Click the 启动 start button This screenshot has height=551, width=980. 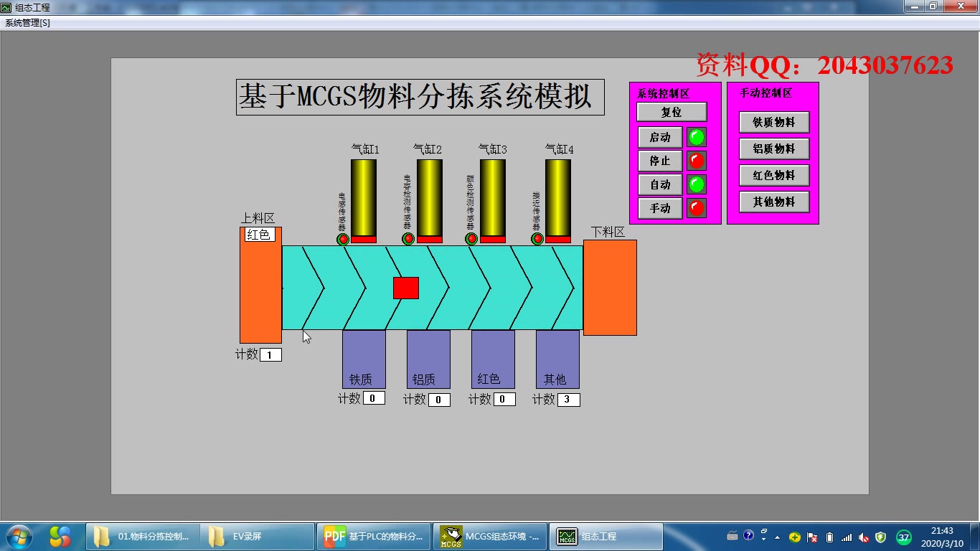[660, 137]
